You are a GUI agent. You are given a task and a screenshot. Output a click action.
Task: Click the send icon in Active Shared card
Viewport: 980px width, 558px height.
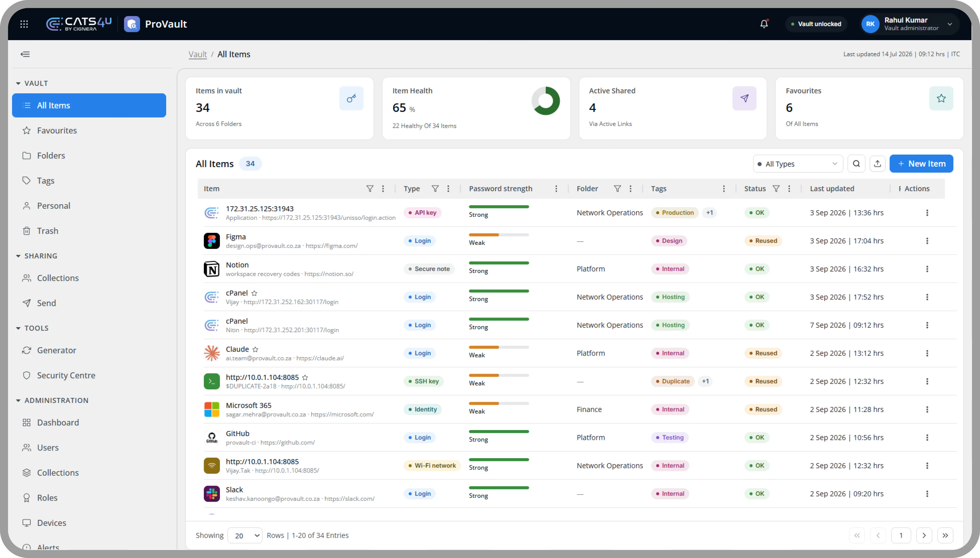click(x=744, y=99)
